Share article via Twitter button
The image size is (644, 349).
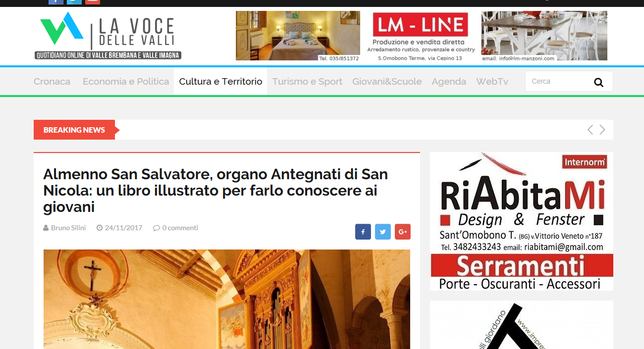point(383,232)
